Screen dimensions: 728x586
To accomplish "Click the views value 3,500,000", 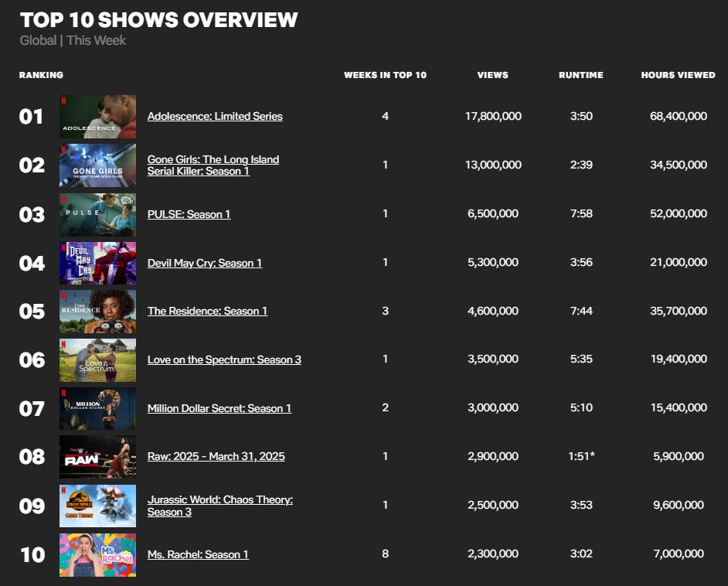I will pyautogui.click(x=493, y=359).
